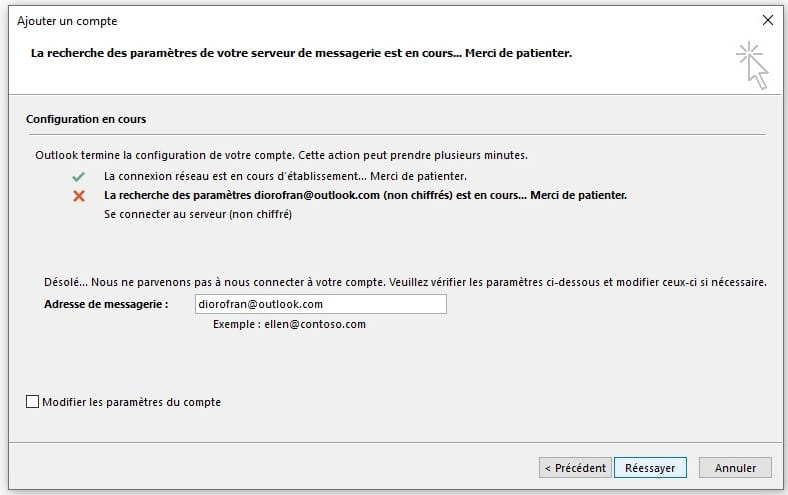The width and height of the screenshot is (788, 495).
Task: Click the Ajouter un compte title text
Action: pyautogui.click(x=67, y=21)
